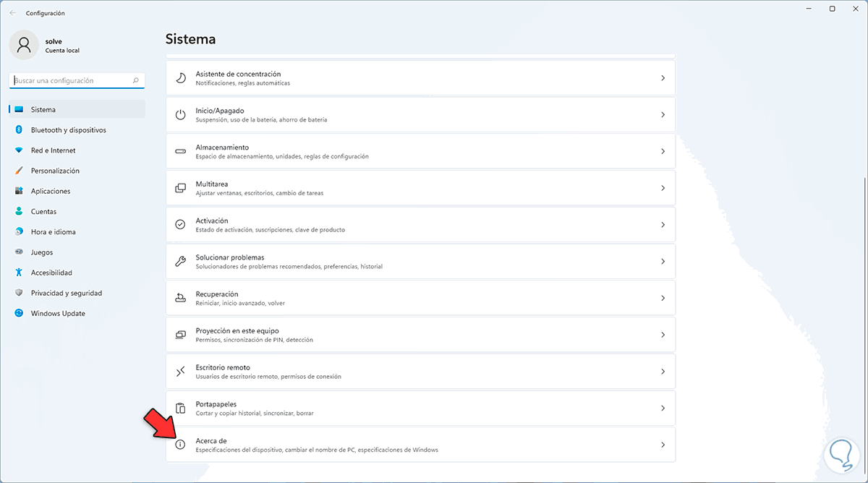Open the Proyección en este equipo chevron
The image size is (868, 483).
tap(663, 335)
